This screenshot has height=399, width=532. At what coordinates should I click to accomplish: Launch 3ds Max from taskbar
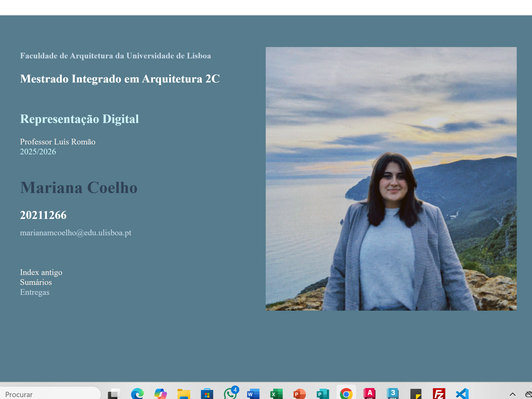(393, 394)
